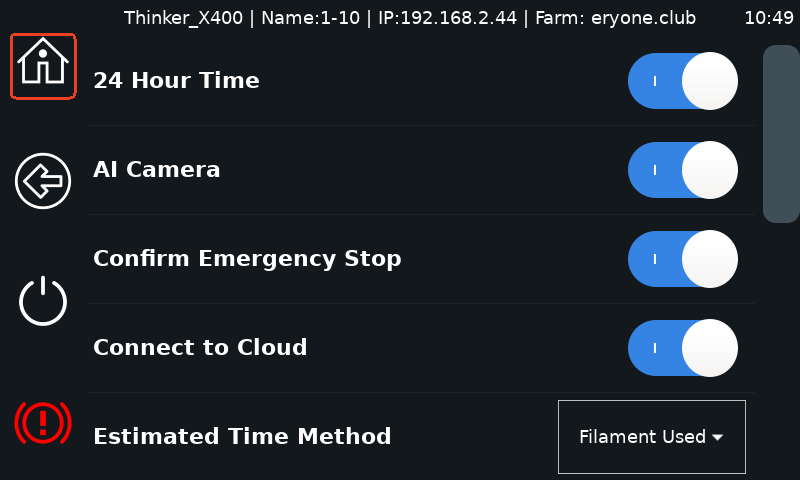Select the AI Camera setting label
Viewport: 800px width, 480px height.
coord(157,169)
